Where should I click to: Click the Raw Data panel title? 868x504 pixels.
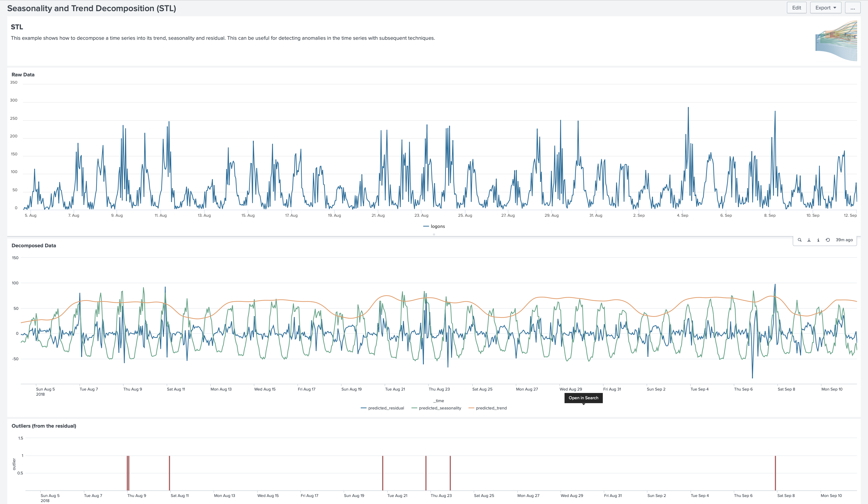23,74
